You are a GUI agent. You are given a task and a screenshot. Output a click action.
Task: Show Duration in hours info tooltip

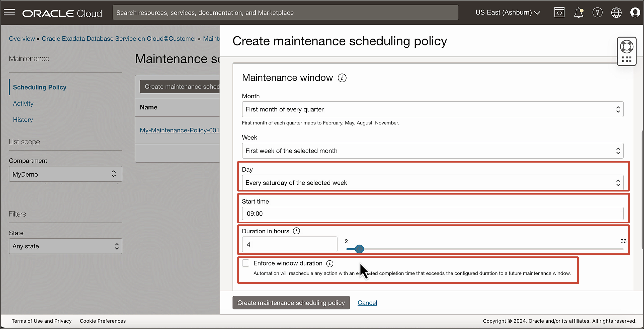tap(297, 231)
